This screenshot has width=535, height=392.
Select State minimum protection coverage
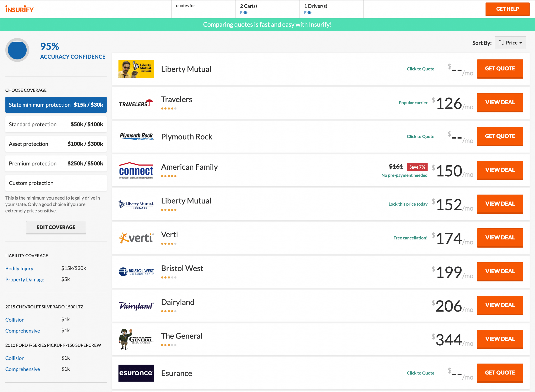[x=56, y=104]
